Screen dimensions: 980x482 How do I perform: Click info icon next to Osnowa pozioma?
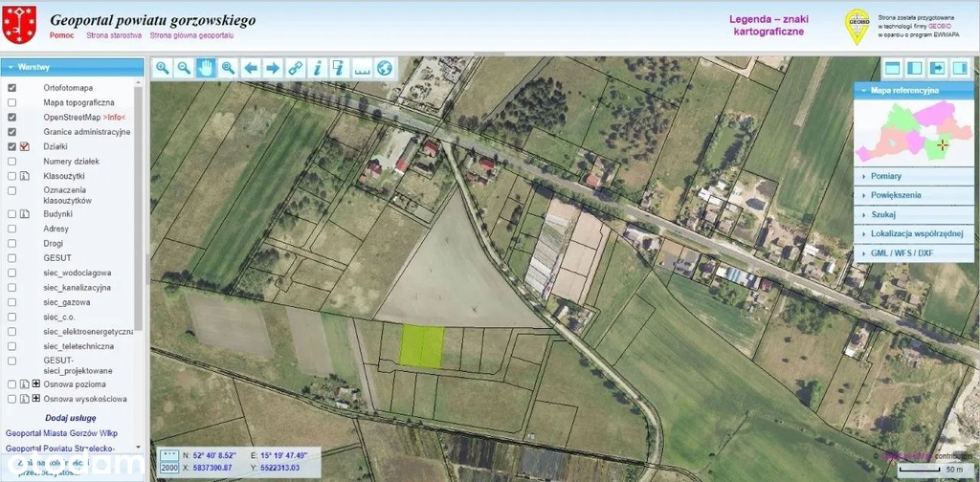pyautogui.click(x=25, y=384)
